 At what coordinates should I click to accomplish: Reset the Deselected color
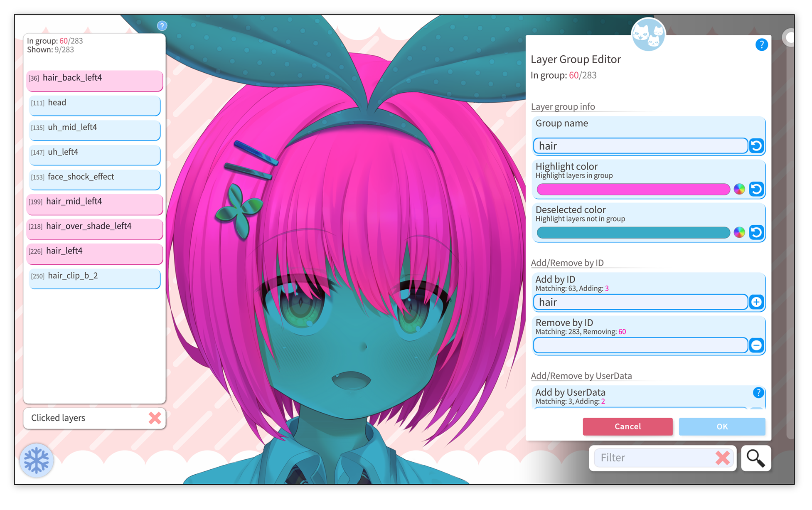756,232
